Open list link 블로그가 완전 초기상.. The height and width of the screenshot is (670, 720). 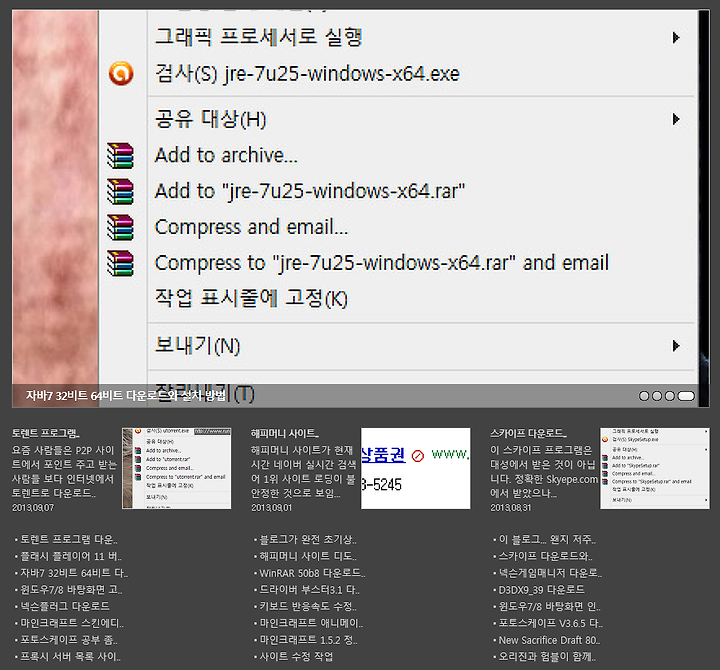coord(308,540)
